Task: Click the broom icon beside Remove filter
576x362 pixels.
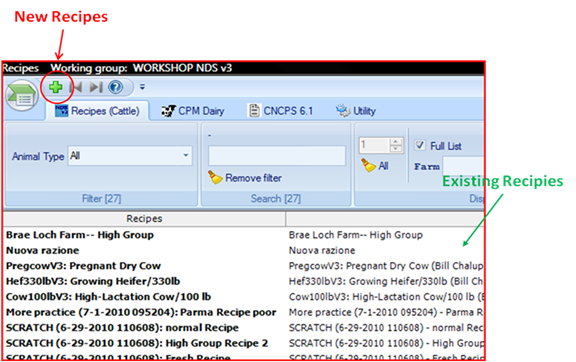Action: pyautogui.click(x=215, y=178)
